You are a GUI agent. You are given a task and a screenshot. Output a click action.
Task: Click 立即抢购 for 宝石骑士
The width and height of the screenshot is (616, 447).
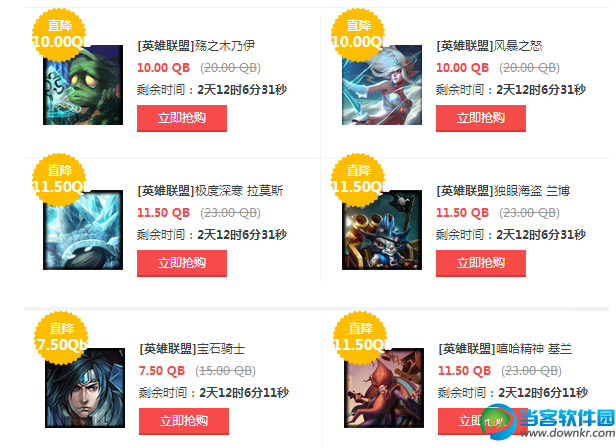(184, 421)
